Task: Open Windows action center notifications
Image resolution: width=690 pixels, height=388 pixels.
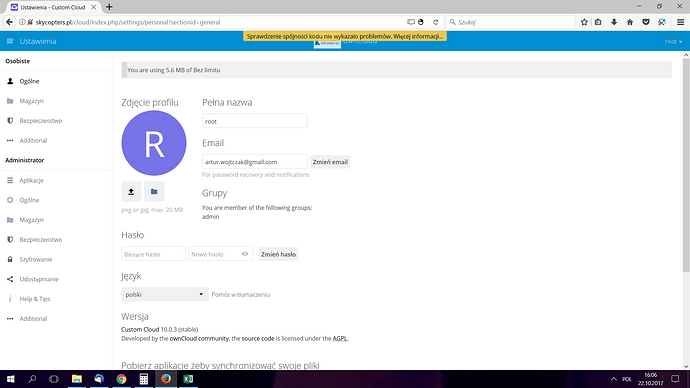Action: (x=675, y=379)
